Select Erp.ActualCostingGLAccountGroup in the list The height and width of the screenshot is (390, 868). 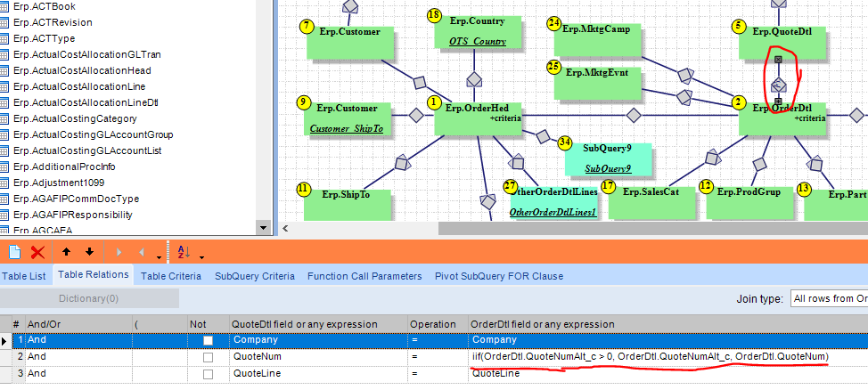(x=93, y=135)
